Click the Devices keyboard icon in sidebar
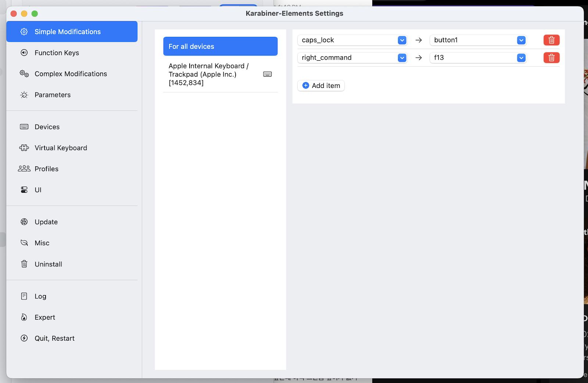The image size is (588, 383). [24, 127]
